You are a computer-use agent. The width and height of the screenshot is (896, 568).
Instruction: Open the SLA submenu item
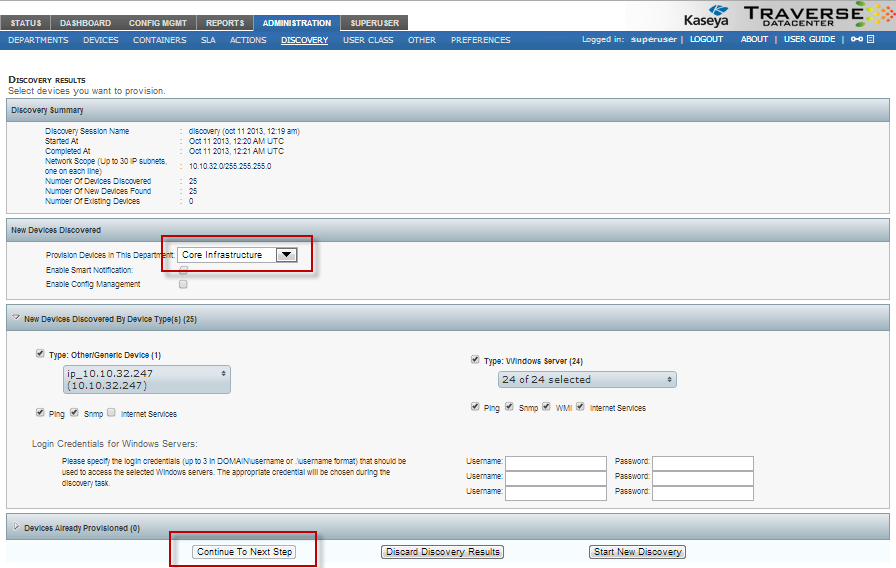(x=208, y=40)
